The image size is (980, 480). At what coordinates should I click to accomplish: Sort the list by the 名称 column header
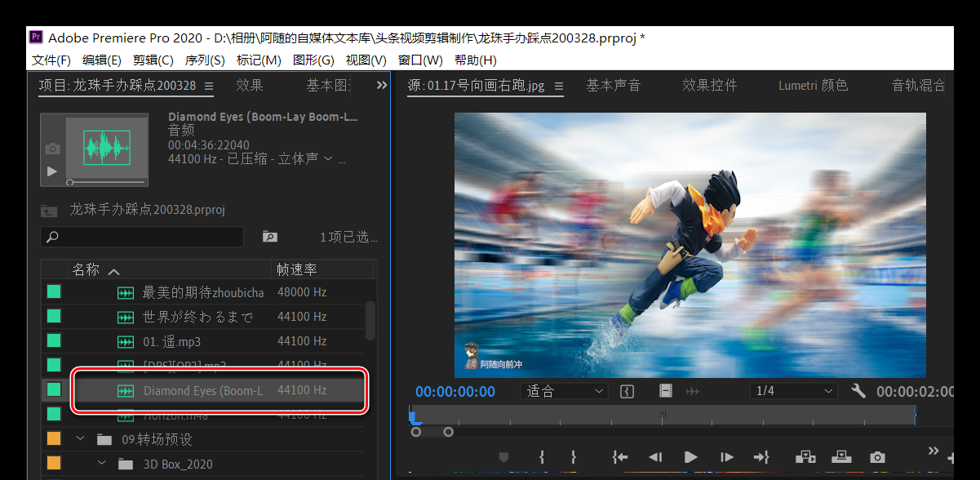click(86, 269)
